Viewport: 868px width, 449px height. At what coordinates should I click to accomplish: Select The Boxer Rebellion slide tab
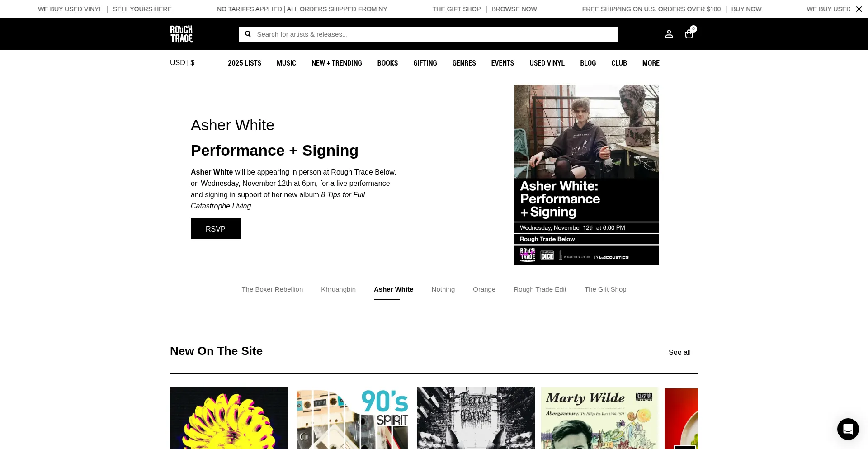pos(272,289)
